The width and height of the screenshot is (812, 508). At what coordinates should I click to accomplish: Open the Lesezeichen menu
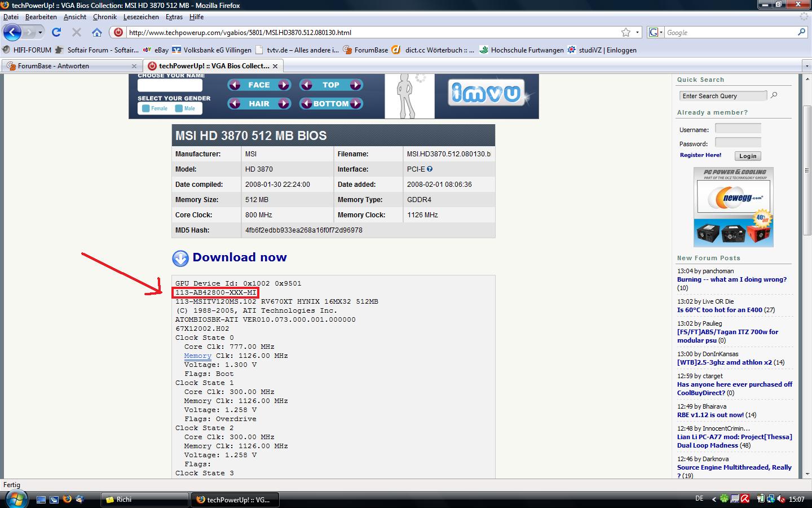click(141, 17)
